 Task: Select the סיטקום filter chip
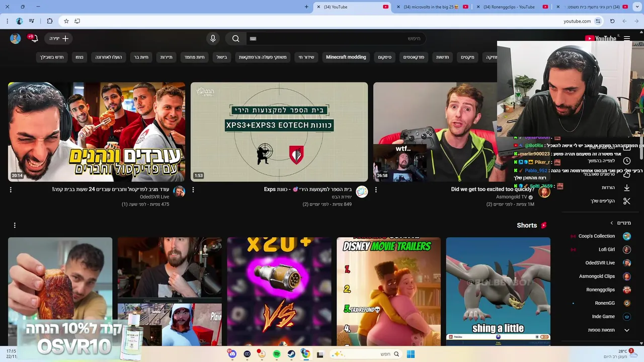(x=385, y=57)
